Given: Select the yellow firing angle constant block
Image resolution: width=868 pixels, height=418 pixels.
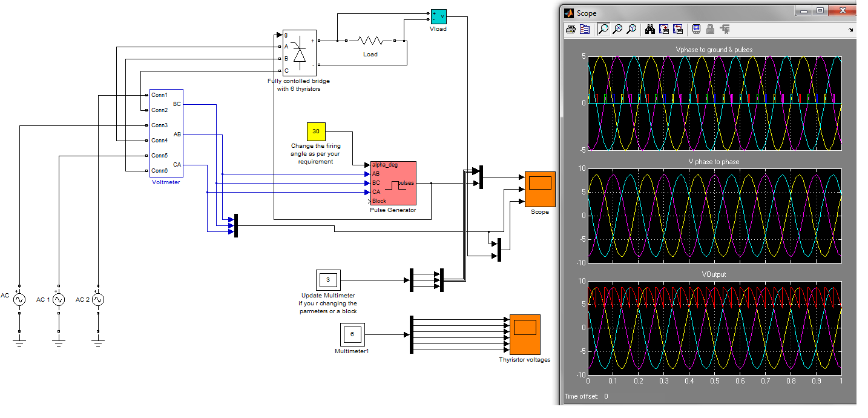Looking at the screenshot, I should (x=316, y=131).
